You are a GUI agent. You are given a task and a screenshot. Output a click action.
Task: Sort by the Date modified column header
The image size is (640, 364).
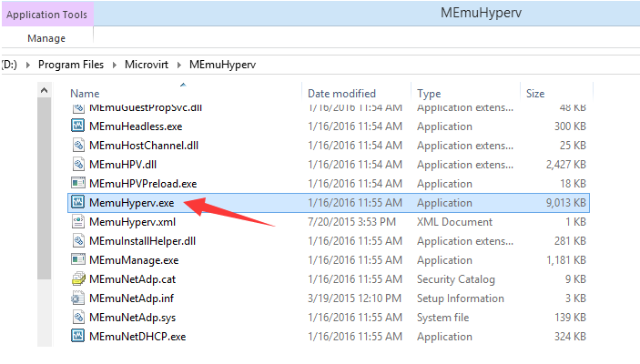pyautogui.click(x=341, y=94)
